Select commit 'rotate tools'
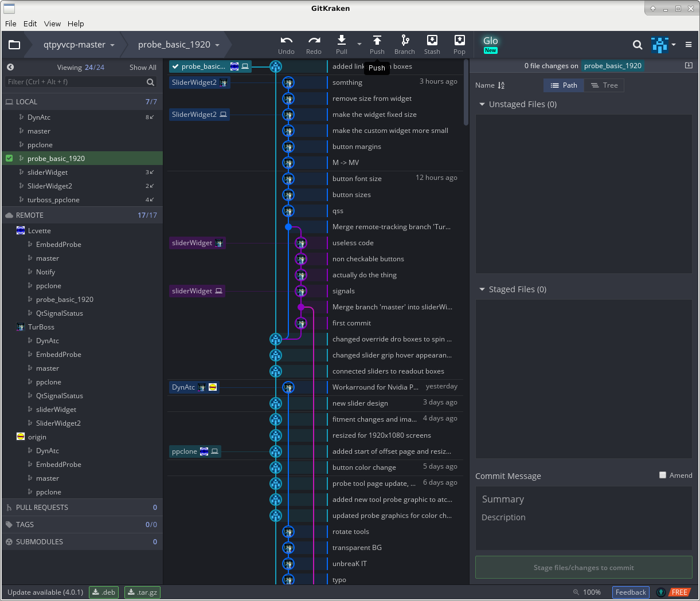Image resolution: width=700 pixels, height=601 pixels. (x=351, y=532)
